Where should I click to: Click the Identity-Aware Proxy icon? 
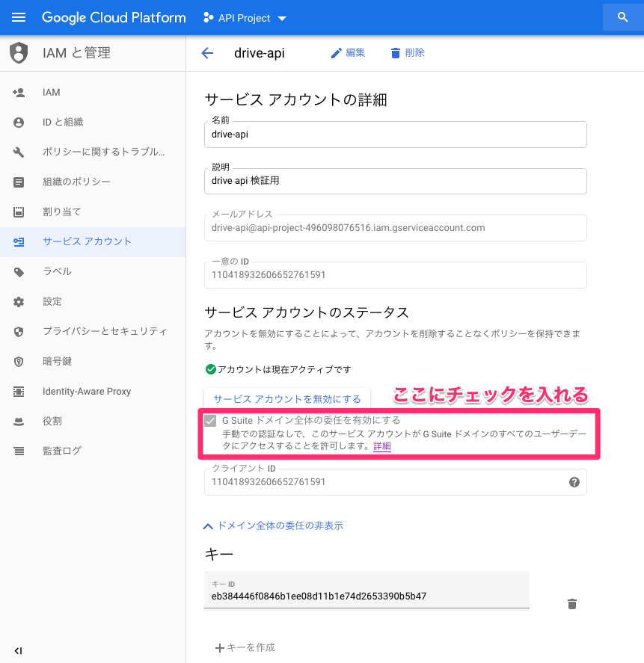(19, 392)
